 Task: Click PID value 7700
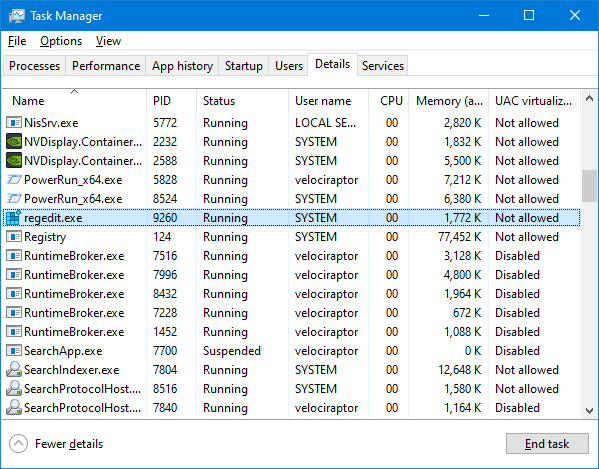165,351
